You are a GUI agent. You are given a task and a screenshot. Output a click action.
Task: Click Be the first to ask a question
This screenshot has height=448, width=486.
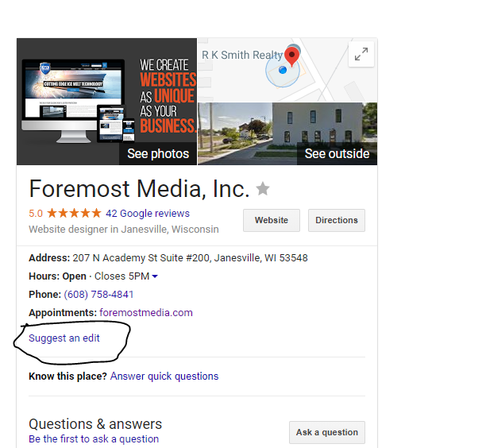[x=94, y=438]
